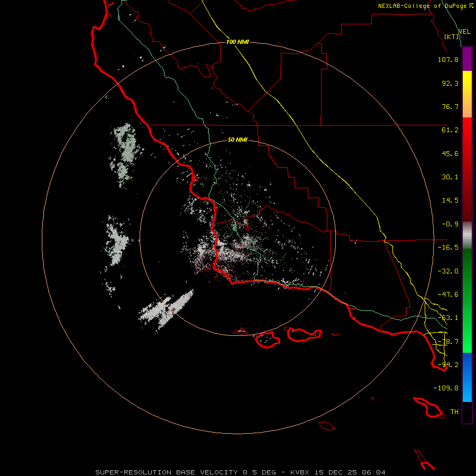The height and width of the screenshot is (476, 476).
Task: Click the -16.5 legend value
Action: coord(448,248)
